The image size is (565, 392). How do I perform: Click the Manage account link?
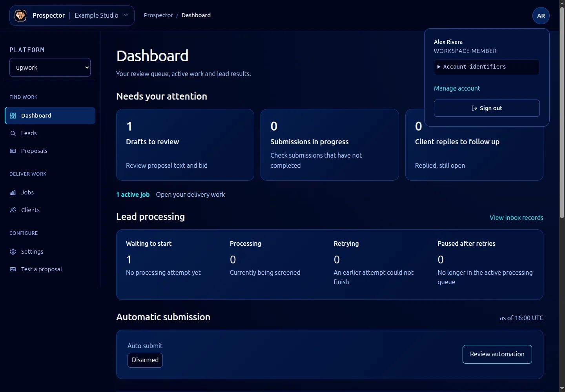tap(457, 88)
